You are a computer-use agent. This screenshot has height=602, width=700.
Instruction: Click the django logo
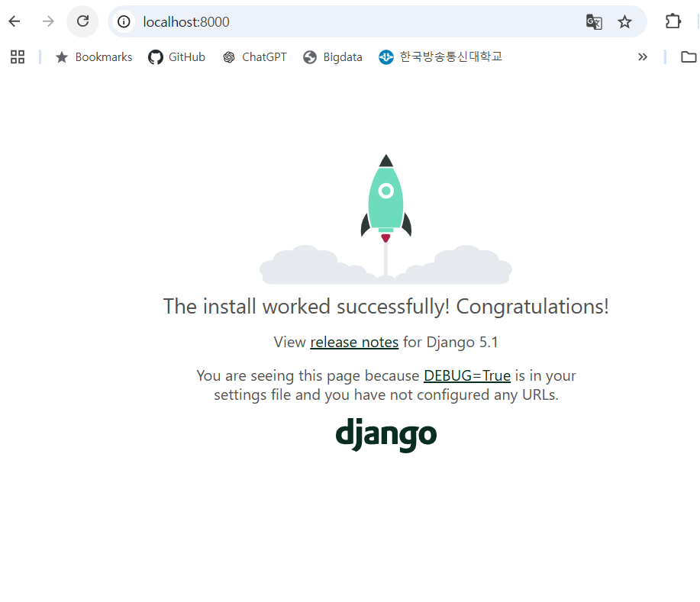tap(386, 435)
